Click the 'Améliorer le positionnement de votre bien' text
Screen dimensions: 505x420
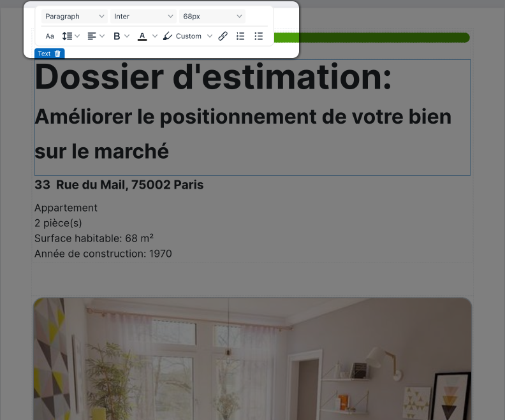243,117
